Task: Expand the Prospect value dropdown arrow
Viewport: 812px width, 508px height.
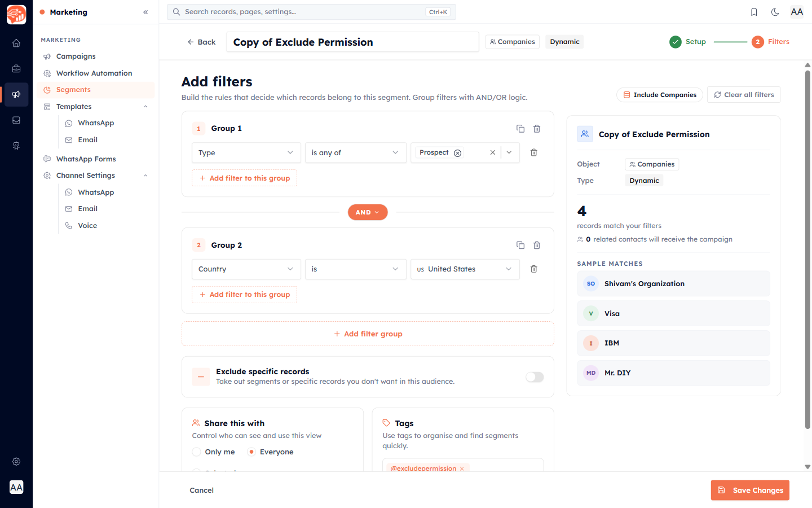Action: 509,152
